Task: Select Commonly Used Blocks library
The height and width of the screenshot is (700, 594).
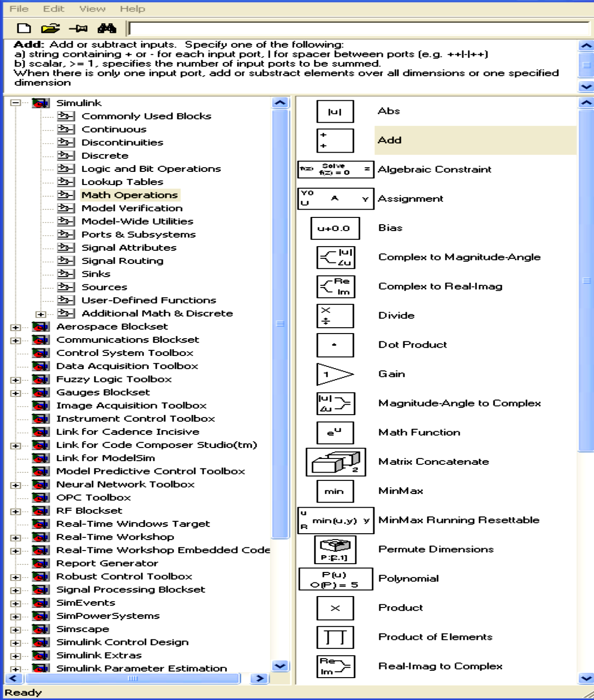Action: point(146,116)
